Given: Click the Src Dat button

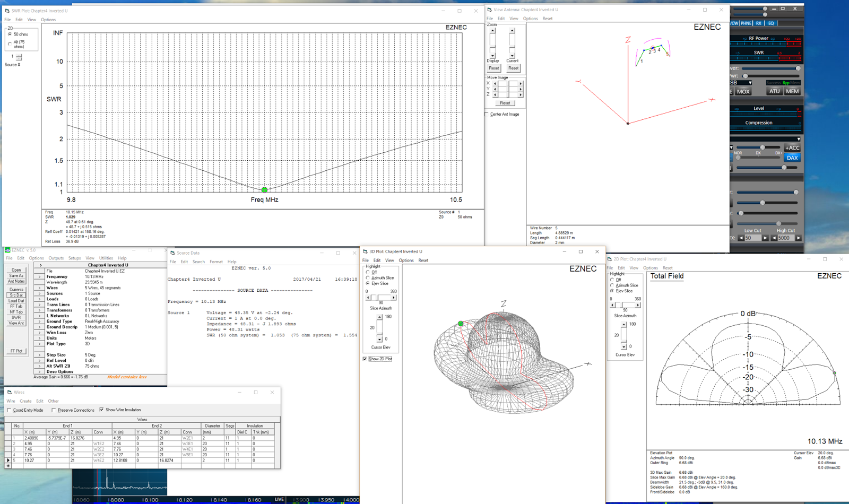Looking at the screenshot, I should pyautogui.click(x=16, y=295).
